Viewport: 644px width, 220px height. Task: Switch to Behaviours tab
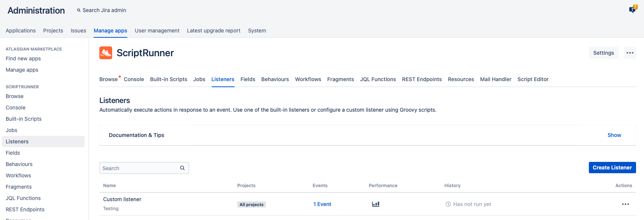275,79
